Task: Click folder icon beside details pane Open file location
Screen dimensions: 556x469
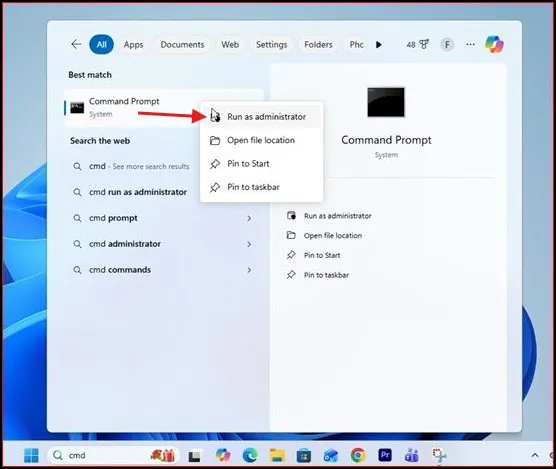Action: click(x=291, y=235)
